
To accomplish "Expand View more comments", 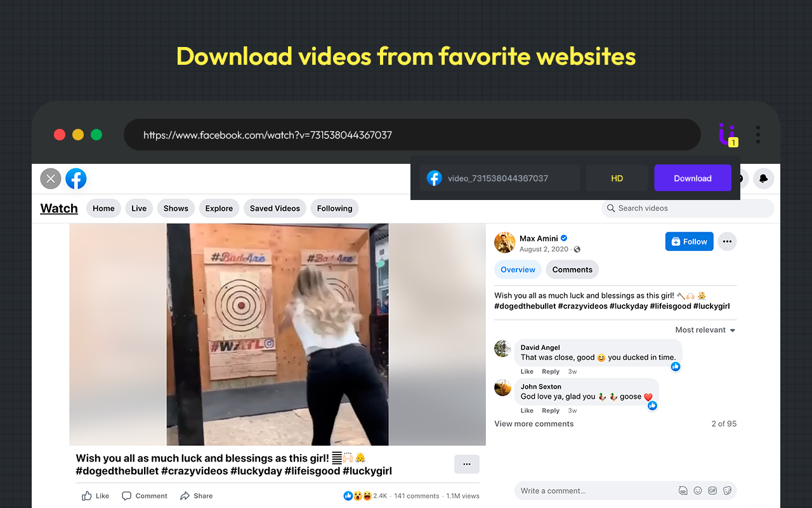I will 534,424.
